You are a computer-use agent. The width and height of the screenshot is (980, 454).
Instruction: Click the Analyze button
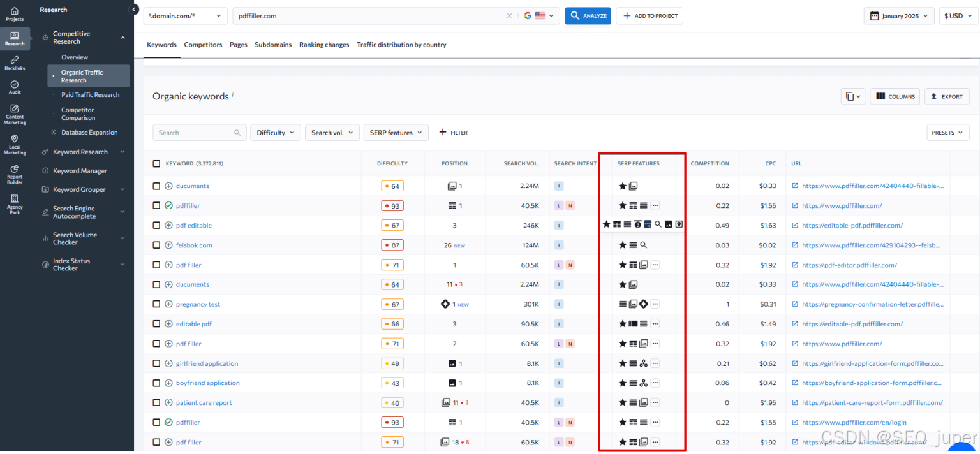[x=588, y=16]
